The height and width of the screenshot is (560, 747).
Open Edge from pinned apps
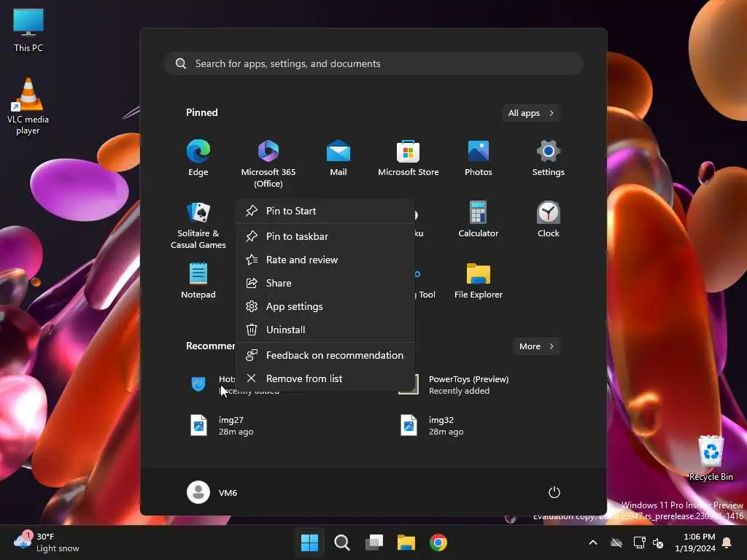[198, 157]
